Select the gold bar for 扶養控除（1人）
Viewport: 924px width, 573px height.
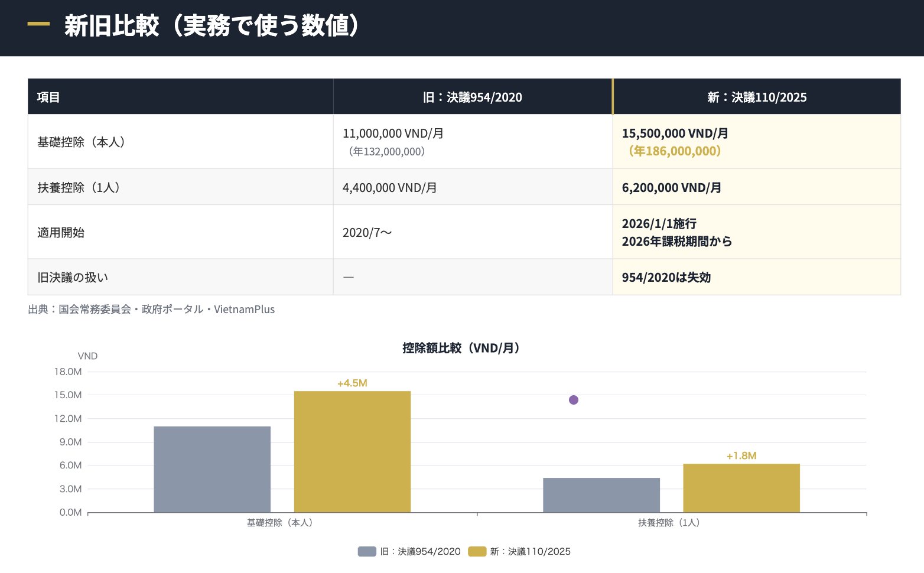[x=741, y=488]
